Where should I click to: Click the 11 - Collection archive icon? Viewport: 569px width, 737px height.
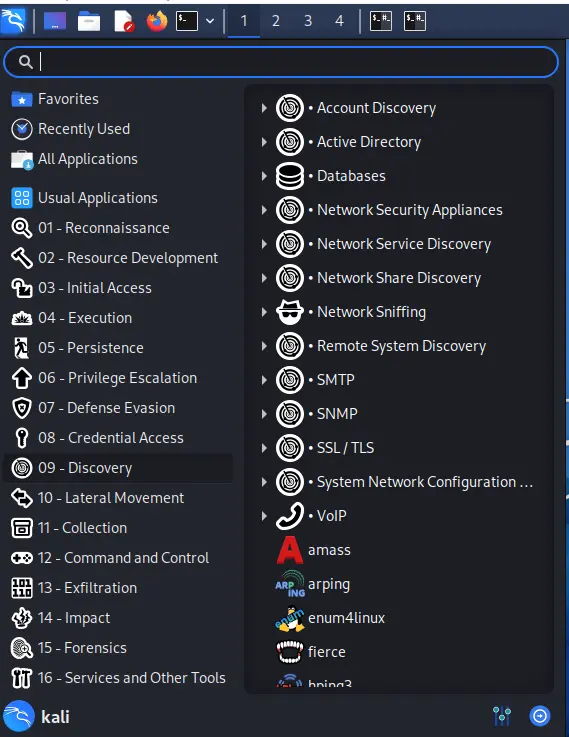coord(22,528)
